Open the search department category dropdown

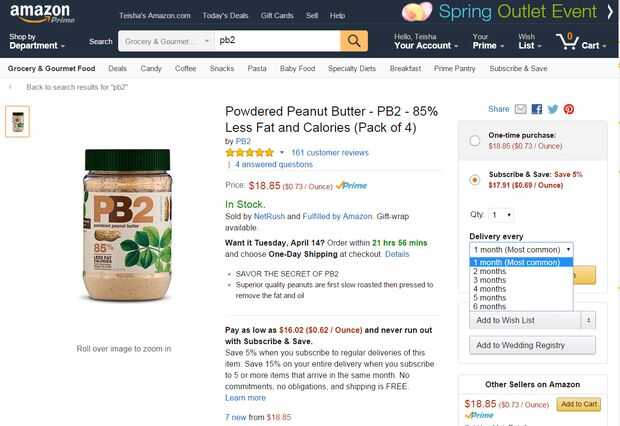tap(166, 41)
